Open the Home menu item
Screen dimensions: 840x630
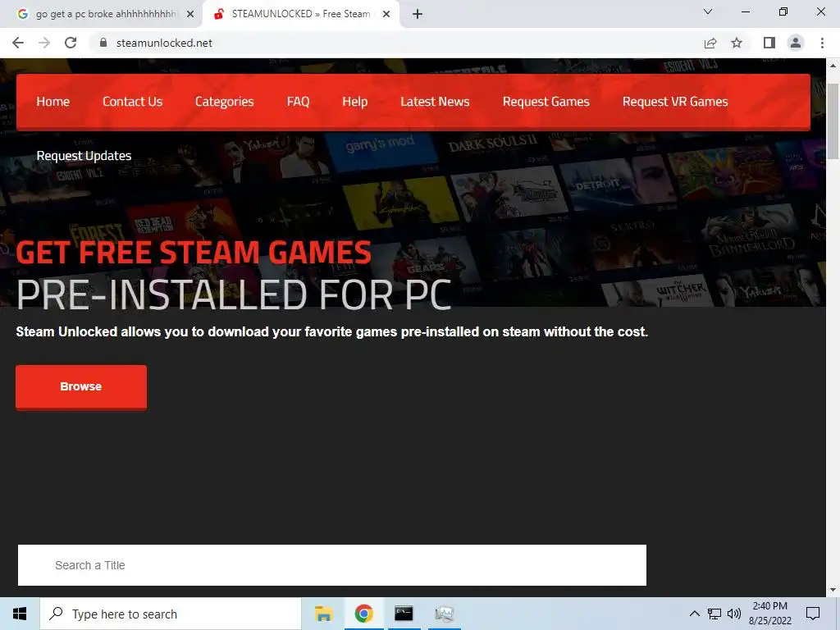point(53,101)
